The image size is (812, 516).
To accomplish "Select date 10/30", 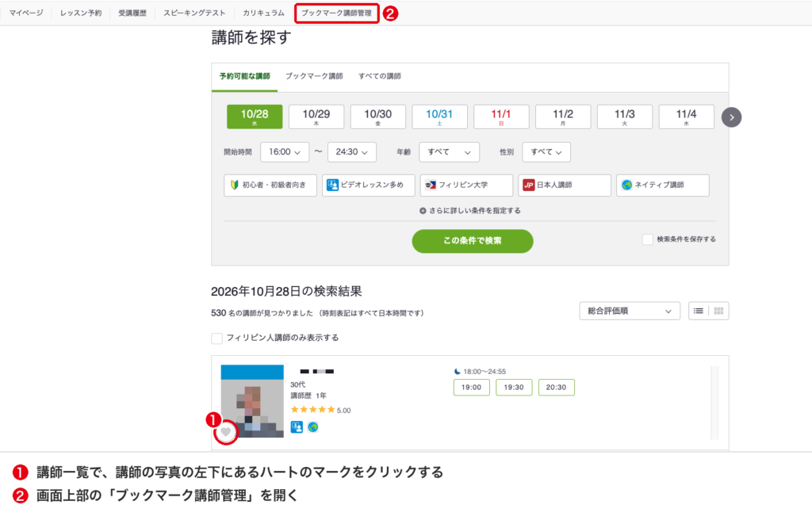I will coord(378,117).
